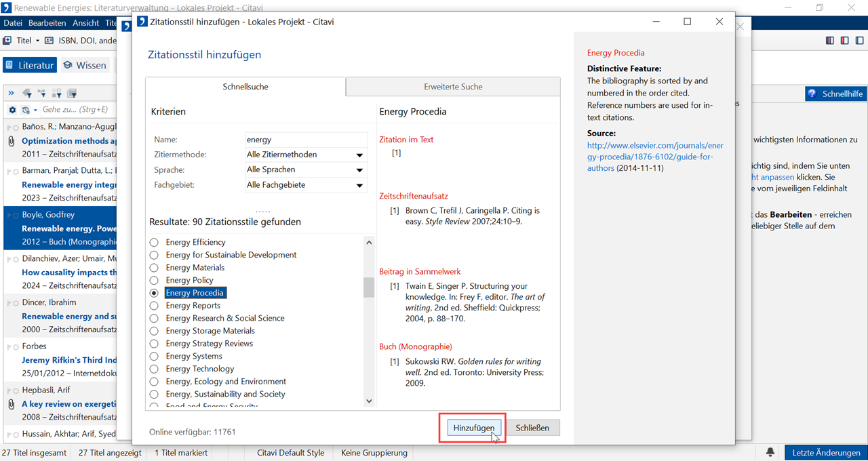868x461 pixels.
Task: Open the Fachgebiet dropdown
Action: tap(359, 185)
